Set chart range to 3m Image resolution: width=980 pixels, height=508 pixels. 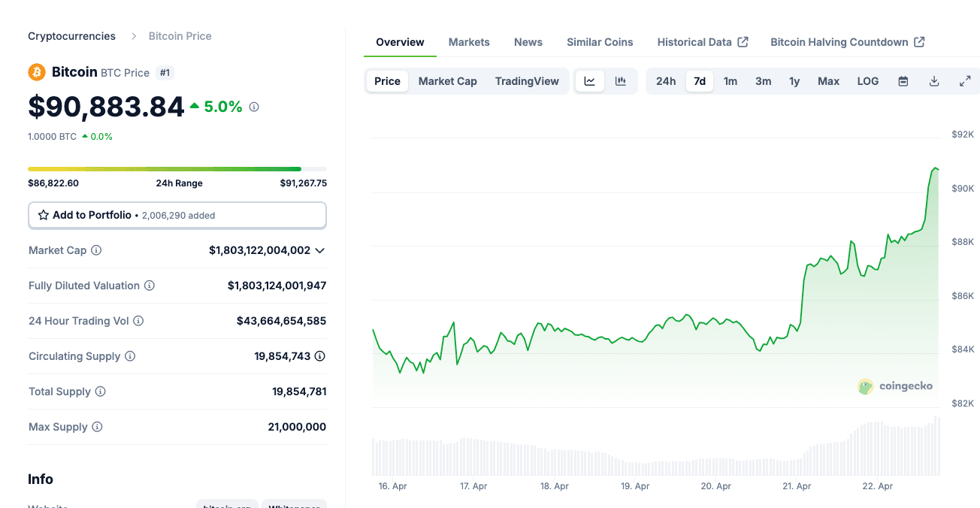pos(764,81)
